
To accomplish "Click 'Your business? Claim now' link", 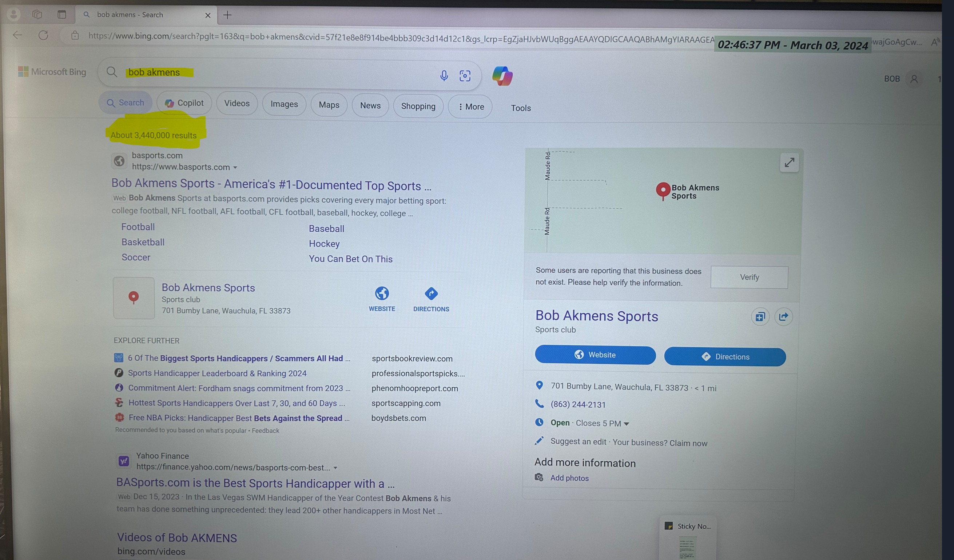I will [x=660, y=443].
